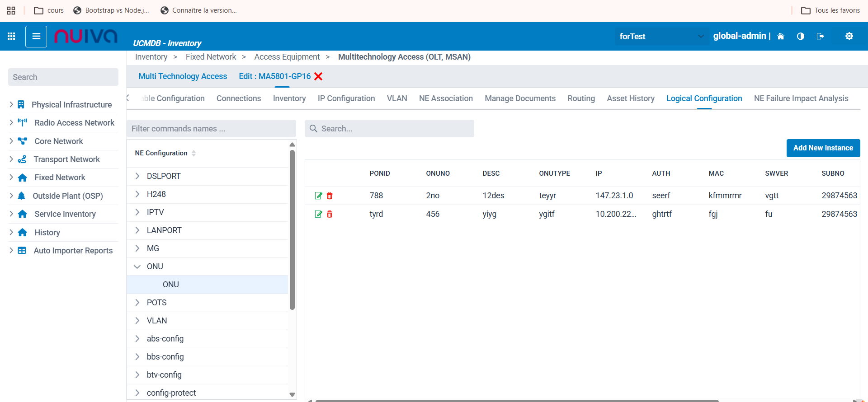The height and width of the screenshot is (402, 868).
Task: Click the Add New Instance button
Action: (823, 148)
